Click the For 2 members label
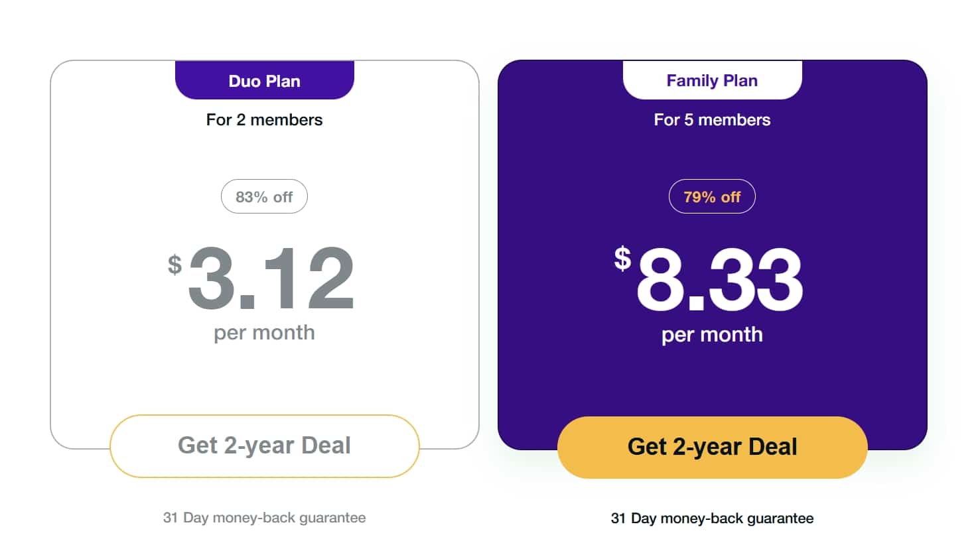 click(x=264, y=119)
